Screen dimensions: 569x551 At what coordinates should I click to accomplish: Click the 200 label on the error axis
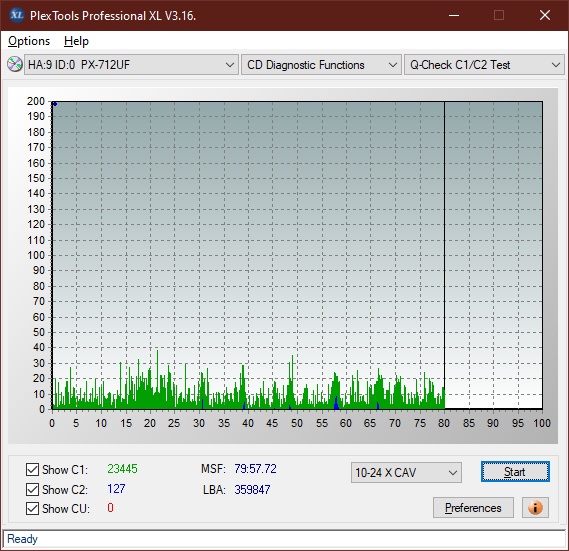pyautogui.click(x=36, y=101)
